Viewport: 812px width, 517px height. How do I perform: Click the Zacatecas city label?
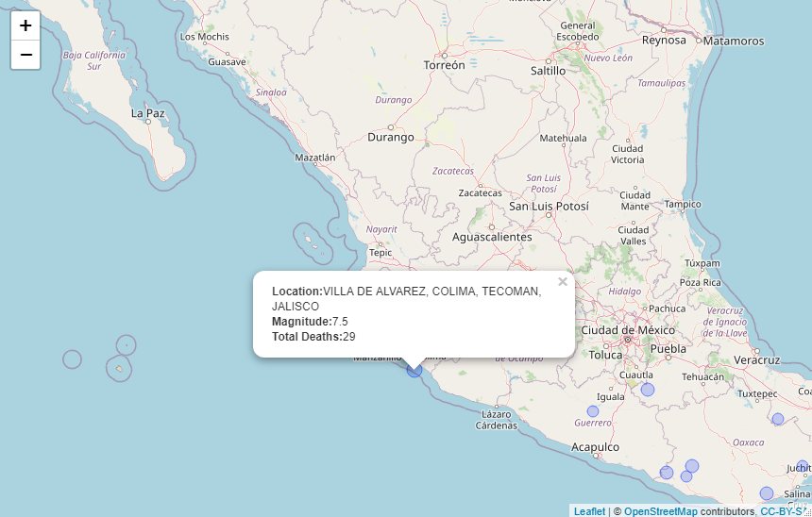point(480,193)
